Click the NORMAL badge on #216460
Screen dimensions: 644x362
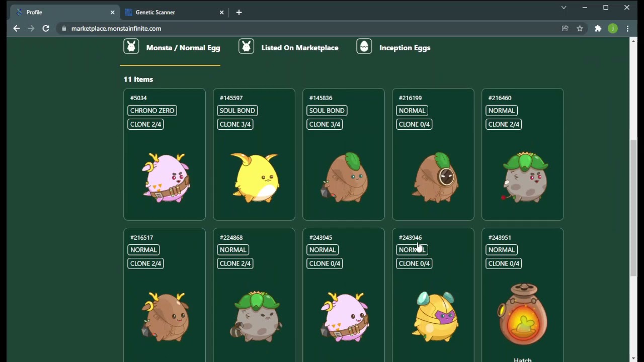[502, 111]
